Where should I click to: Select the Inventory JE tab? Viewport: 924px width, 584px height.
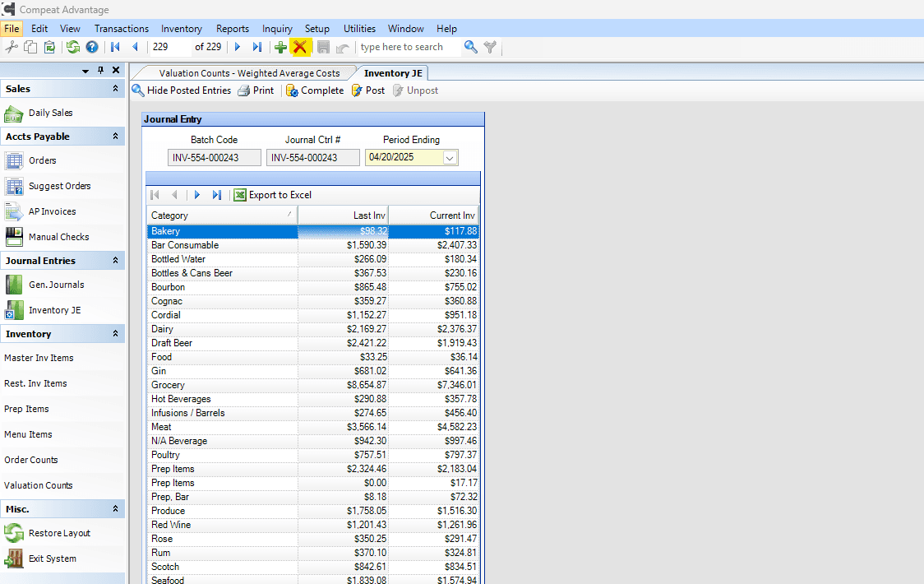click(393, 73)
